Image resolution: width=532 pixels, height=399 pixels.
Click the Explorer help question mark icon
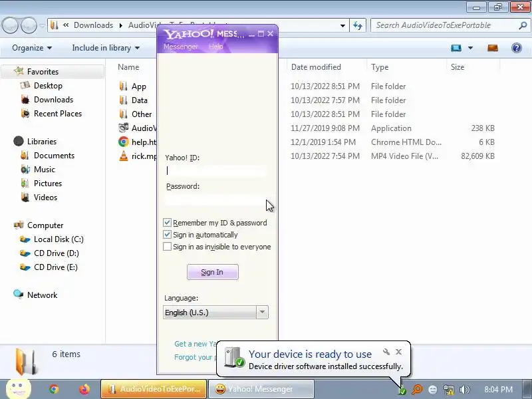point(517,48)
